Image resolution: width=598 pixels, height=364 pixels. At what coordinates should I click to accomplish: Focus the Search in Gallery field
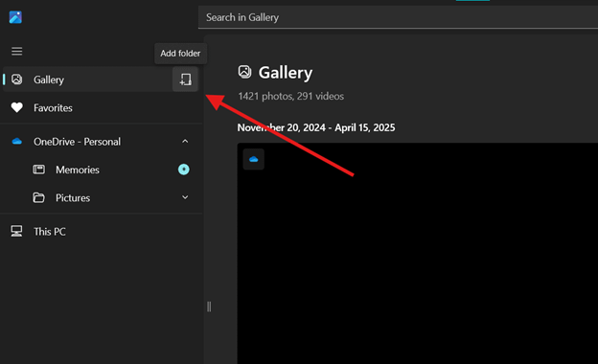tap(398, 17)
